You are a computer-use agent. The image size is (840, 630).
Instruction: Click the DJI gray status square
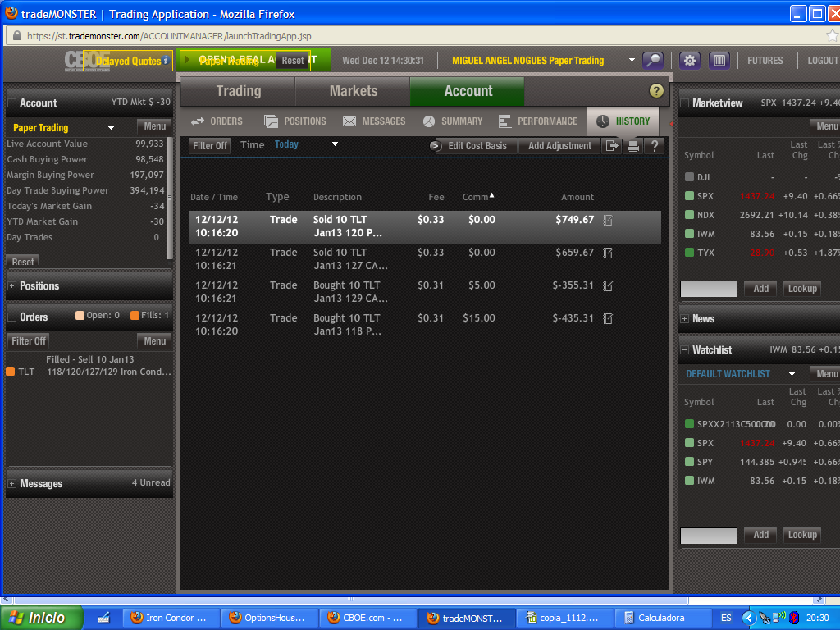pyautogui.click(x=689, y=177)
